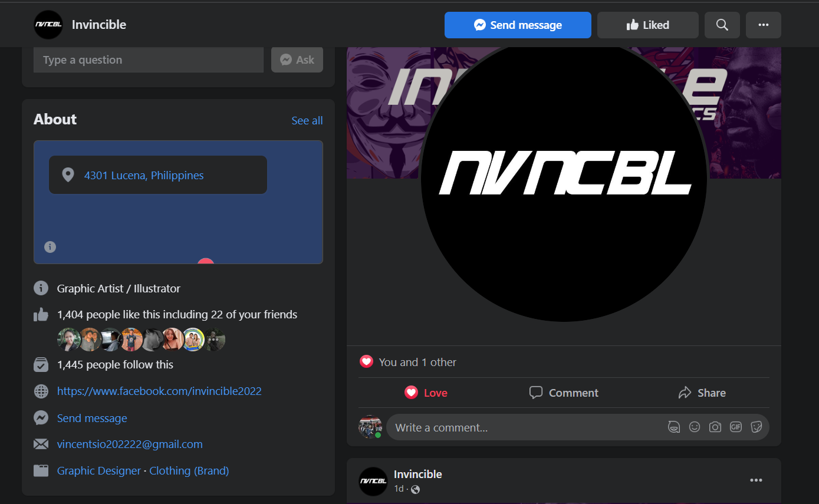819x504 pixels.
Task: Open the emoji picker in the comment box
Action: click(695, 427)
